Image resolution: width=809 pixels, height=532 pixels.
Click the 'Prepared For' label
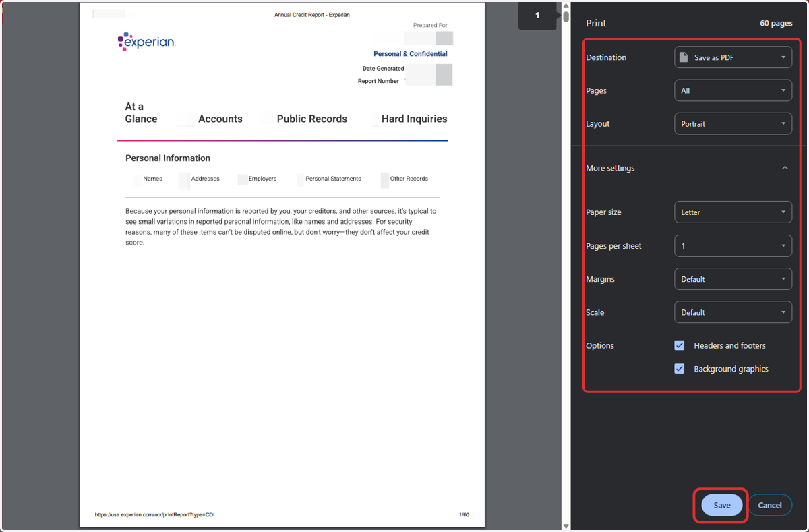[x=430, y=26]
